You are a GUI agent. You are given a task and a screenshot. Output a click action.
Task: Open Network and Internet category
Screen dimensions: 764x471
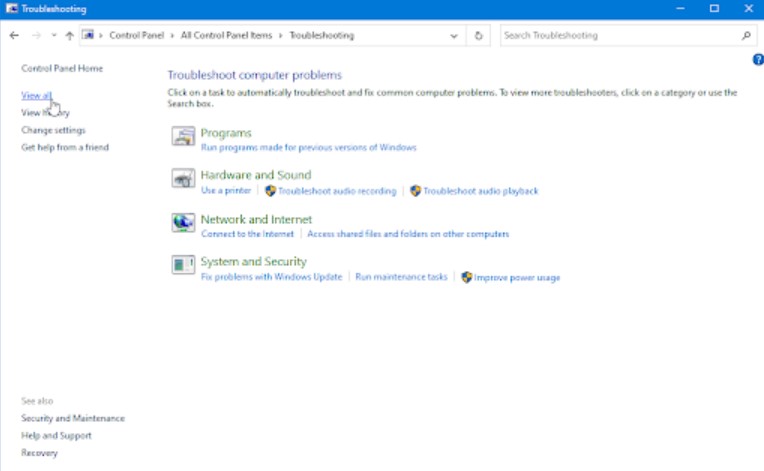click(256, 219)
